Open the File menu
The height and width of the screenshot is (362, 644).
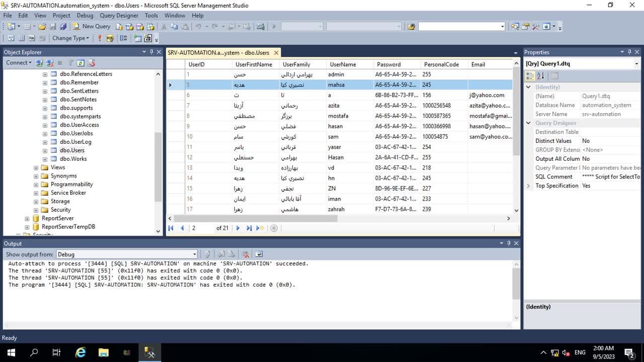pos(8,16)
